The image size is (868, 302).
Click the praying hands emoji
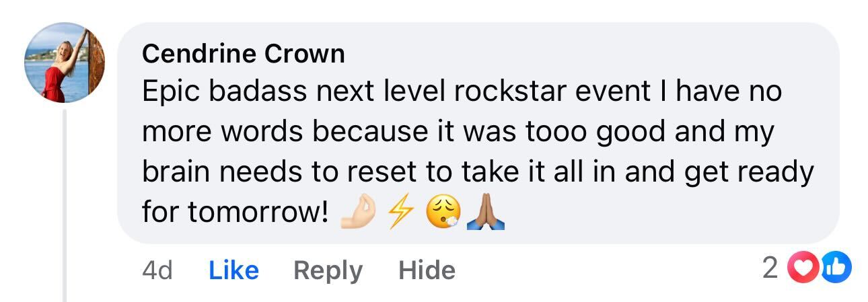coord(486,213)
